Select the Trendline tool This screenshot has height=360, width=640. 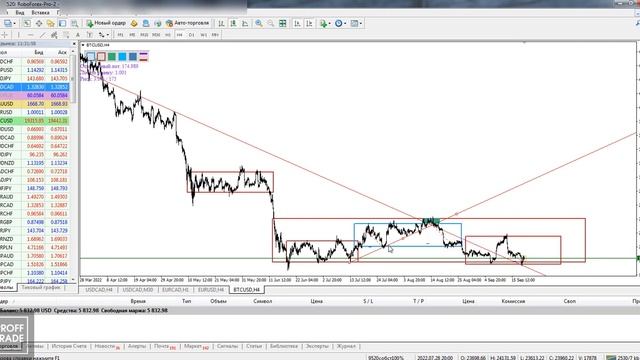click(42, 35)
